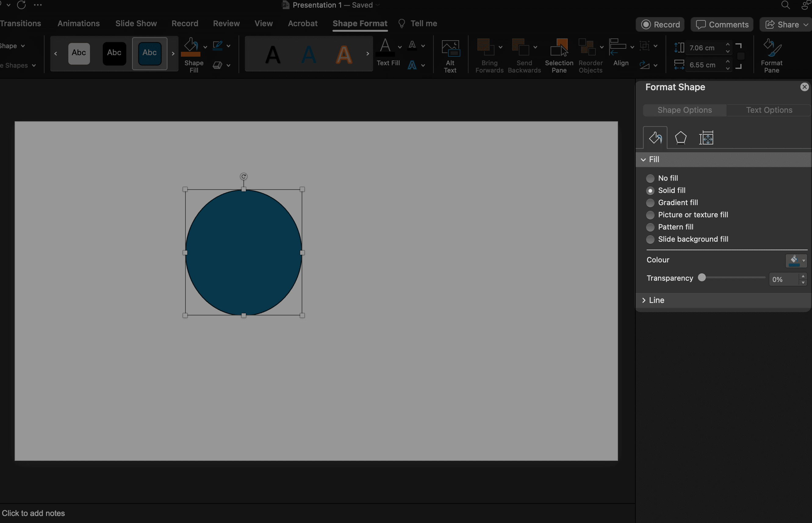
Task: Click the Send Backwards icon
Action: [521, 47]
